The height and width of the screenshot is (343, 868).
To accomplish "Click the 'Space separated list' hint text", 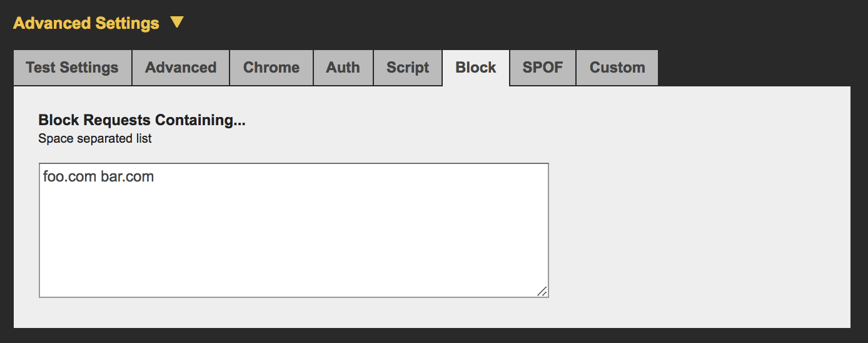I will [x=95, y=138].
